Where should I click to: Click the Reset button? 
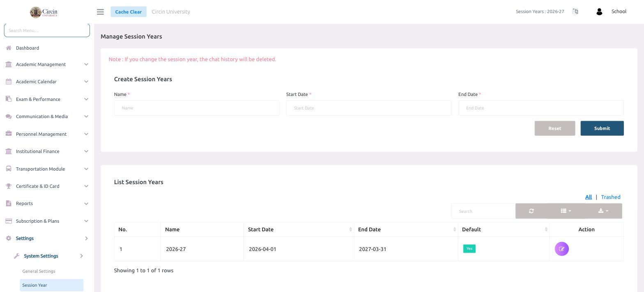(x=554, y=128)
